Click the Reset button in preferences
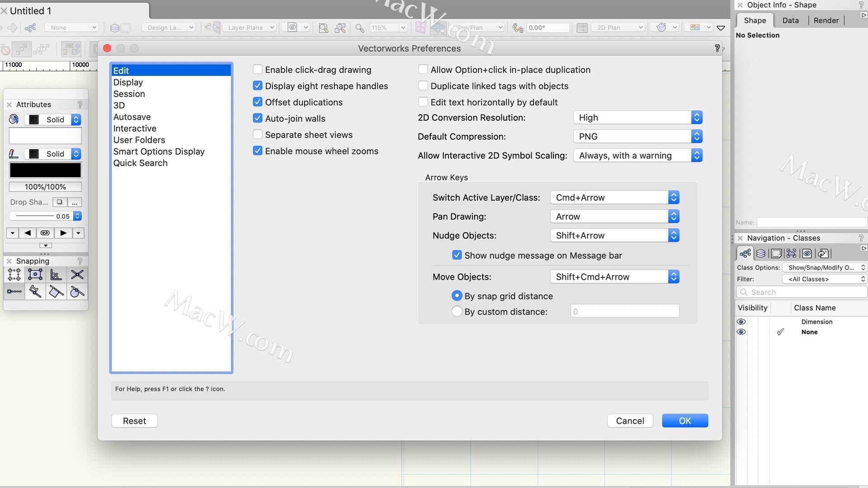Screen dimensions: 868x488 tap(134, 421)
